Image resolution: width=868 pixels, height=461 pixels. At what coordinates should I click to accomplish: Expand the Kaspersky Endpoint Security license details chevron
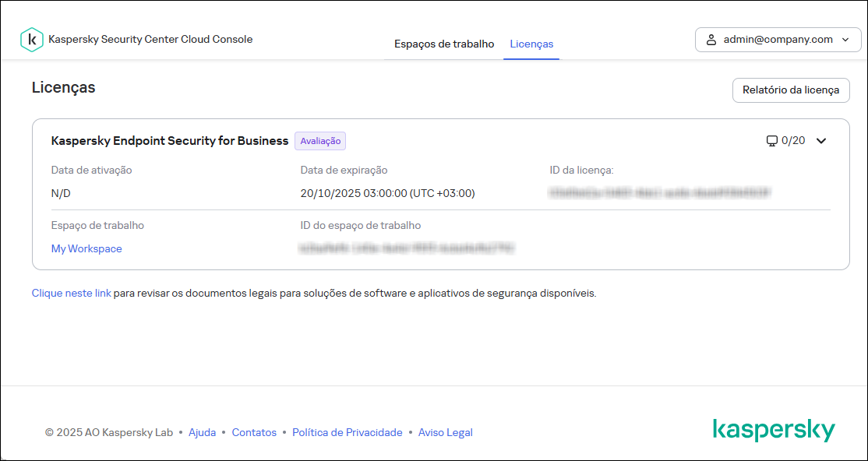pos(821,141)
